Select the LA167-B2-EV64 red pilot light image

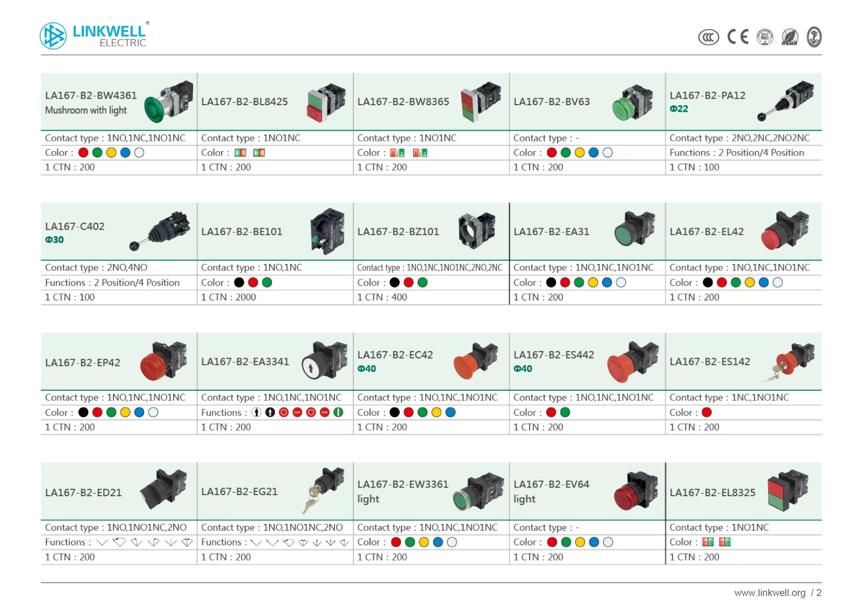[x=636, y=491]
